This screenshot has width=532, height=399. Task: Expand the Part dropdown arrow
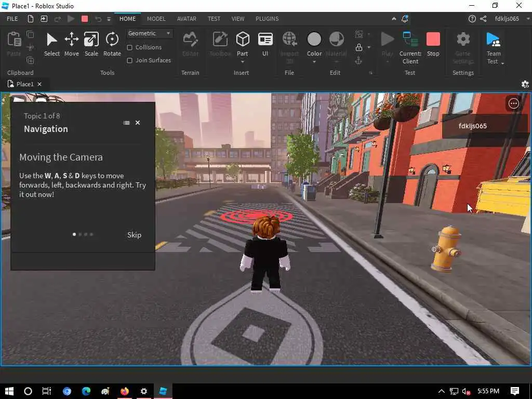243,62
